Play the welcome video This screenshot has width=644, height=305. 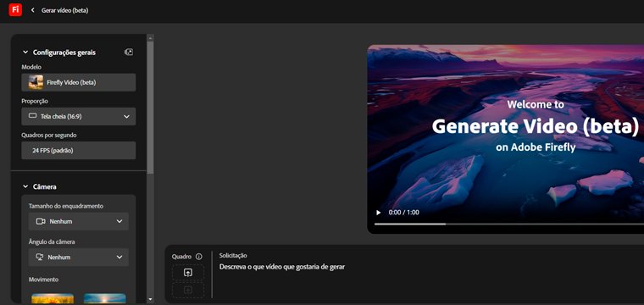pos(378,213)
